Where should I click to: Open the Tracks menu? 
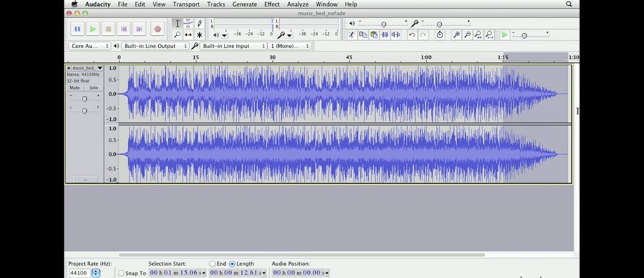[x=216, y=4]
